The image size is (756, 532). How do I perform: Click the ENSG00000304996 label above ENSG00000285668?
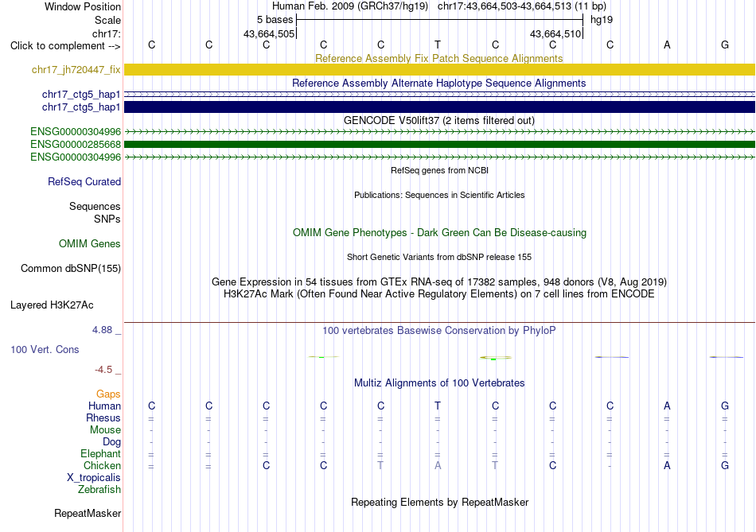coord(76,131)
